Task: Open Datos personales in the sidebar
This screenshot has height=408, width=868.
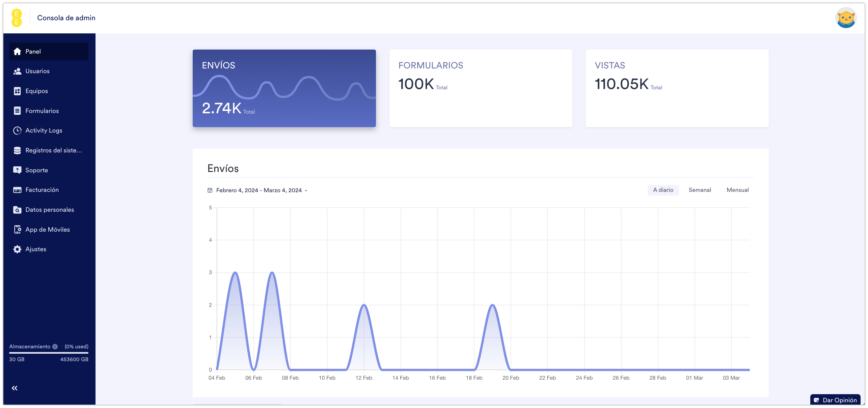Action: click(x=50, y=210)
